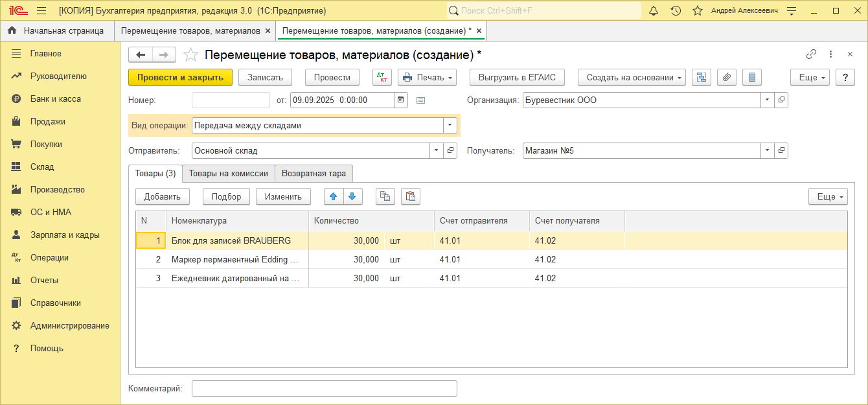Go forward with the right arrow button
The image size is (868, 405).
164,54
